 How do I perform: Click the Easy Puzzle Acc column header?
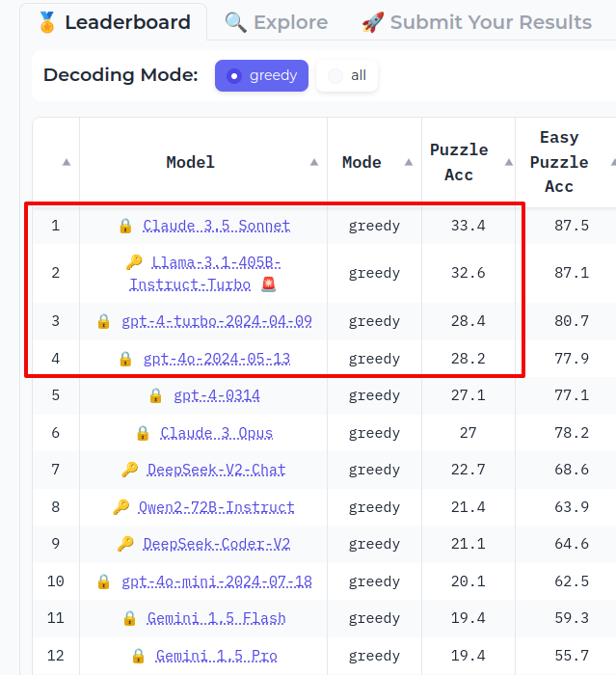pyautogui.click(x=559, y=162)
